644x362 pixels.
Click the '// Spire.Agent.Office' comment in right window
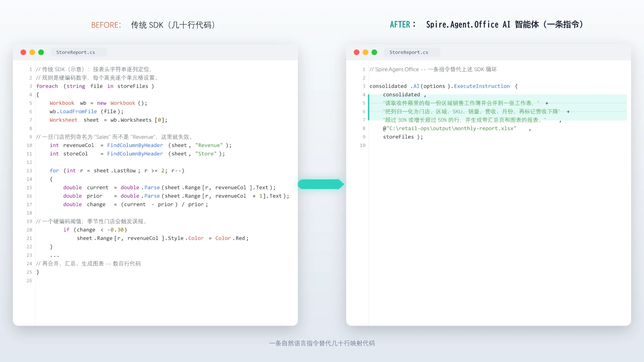coord(433,69)
